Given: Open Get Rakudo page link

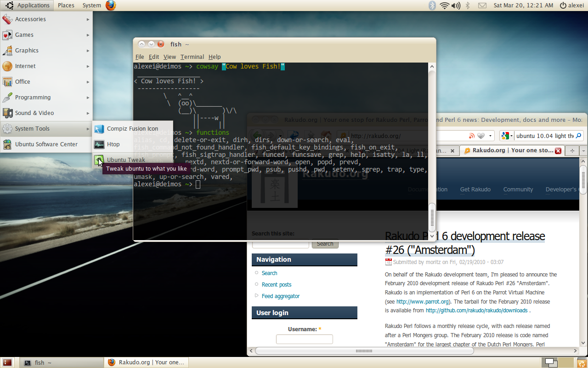Looking at the screenshot, I should tap(475, 190).
